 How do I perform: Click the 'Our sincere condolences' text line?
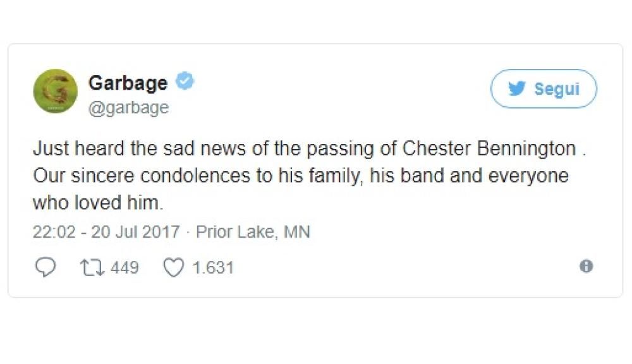[x=300, y=176]
